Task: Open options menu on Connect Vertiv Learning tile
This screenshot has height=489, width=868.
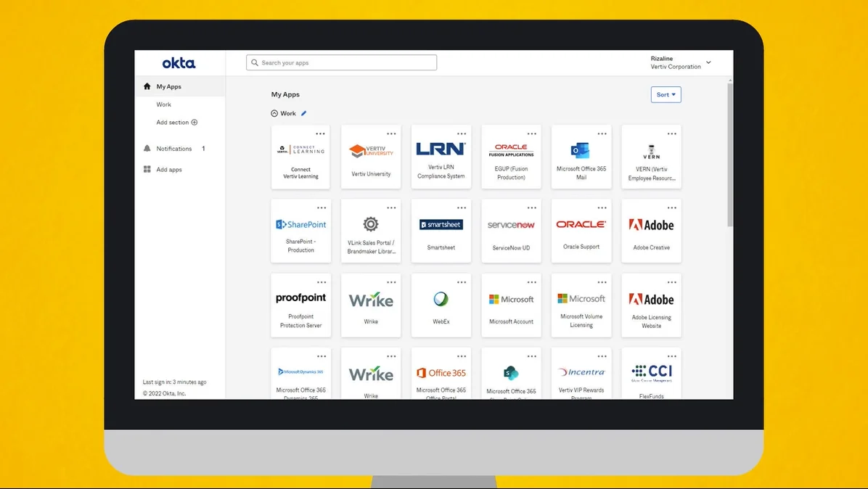Action: pyautogui.click(x=321, y=134)
